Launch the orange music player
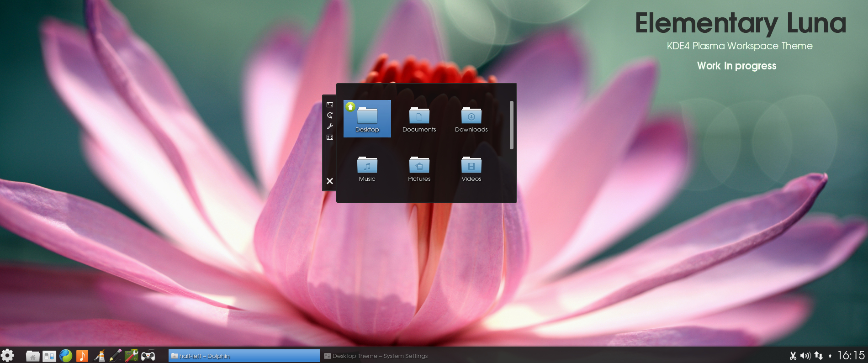 (82, 356)
